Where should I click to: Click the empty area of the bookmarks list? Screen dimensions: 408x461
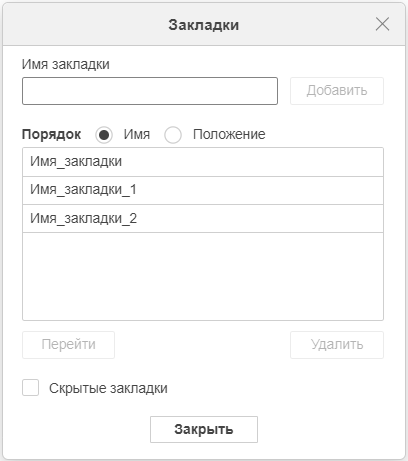click(x=203, y=276)
